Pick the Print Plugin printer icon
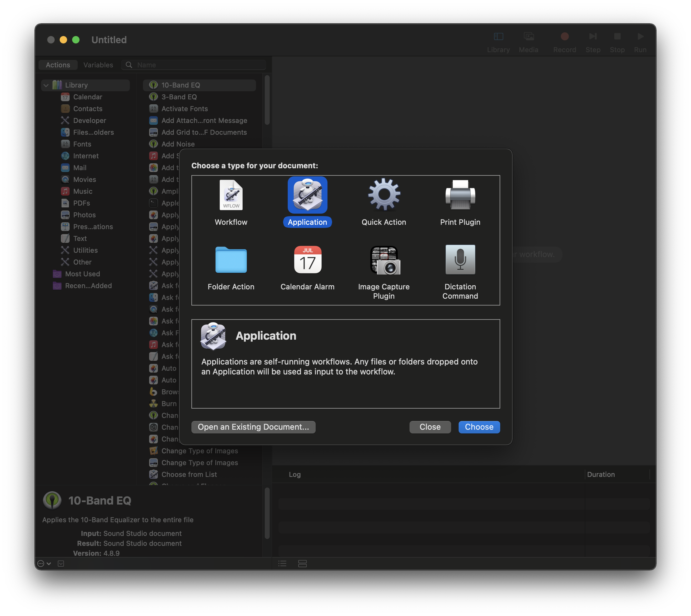The height and width of the screenshot is (616, 691). click(460, 195)
